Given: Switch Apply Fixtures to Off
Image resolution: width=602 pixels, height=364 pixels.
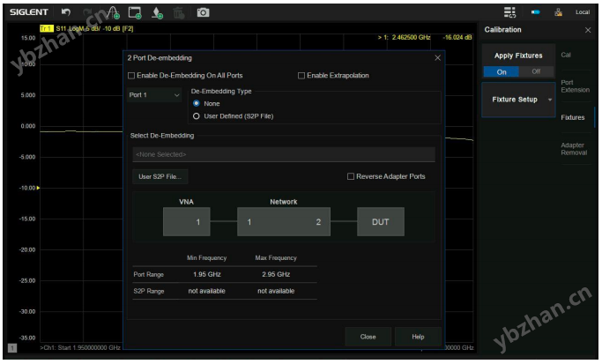Looking at the screenshot, I should point(536,71).
